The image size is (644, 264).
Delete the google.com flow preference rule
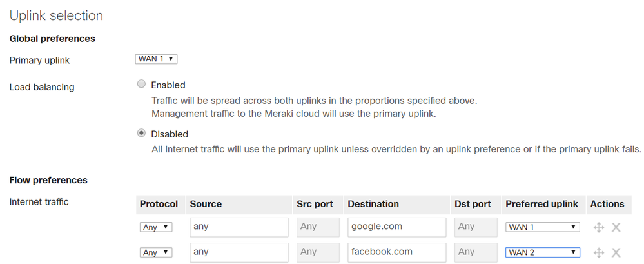(x=616, y=227)
